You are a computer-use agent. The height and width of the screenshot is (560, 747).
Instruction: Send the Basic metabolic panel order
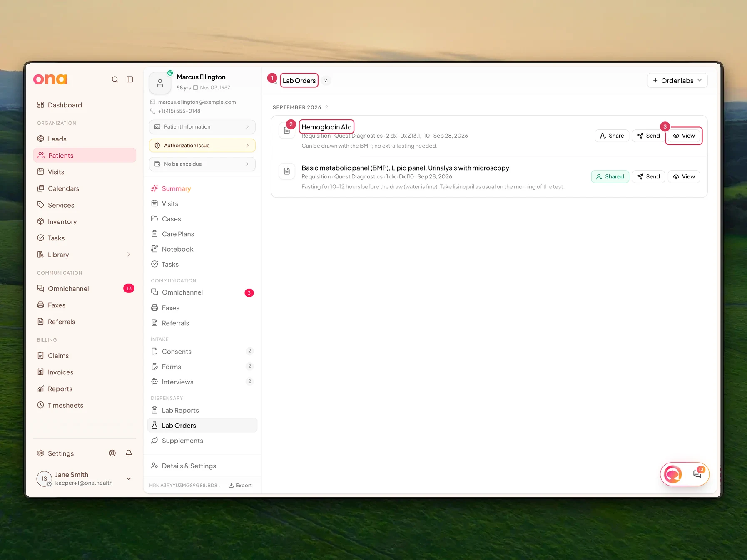(648, 176)
